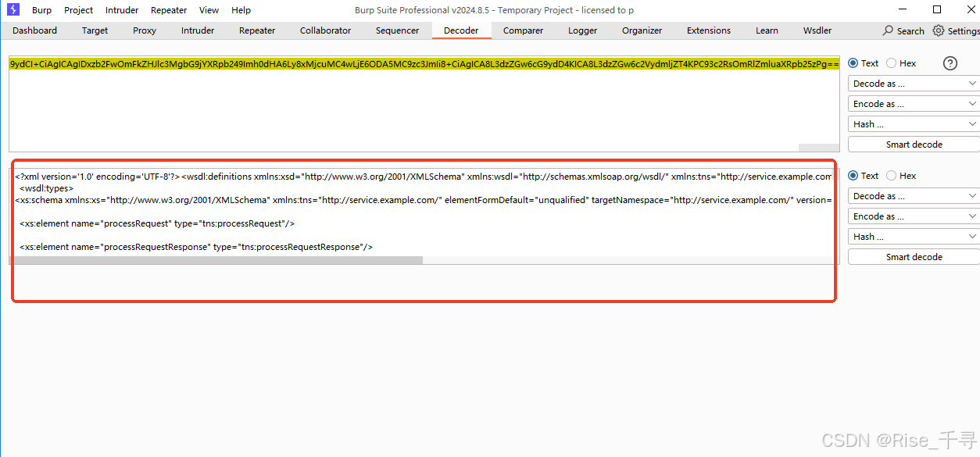This screenshot has height=457, width=980.
Task: Click the top Smart decode button
Action: (x=914, y=145)
